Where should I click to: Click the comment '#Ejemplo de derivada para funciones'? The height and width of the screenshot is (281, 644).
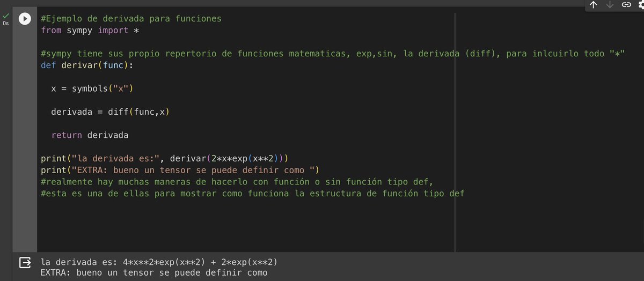tap(131, 19)
